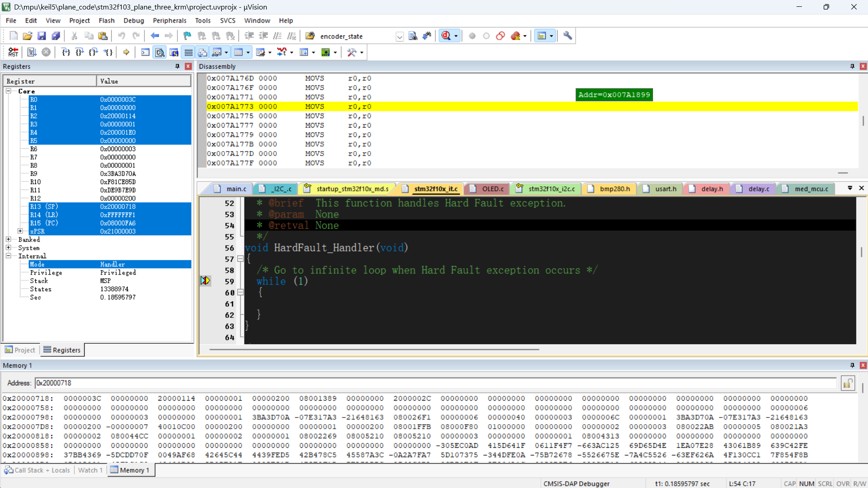Image resolution: width=868 pixels, height=488 pixels.
Task: Open Memory windows dropdown arrow
Action: tap(248, 52)
